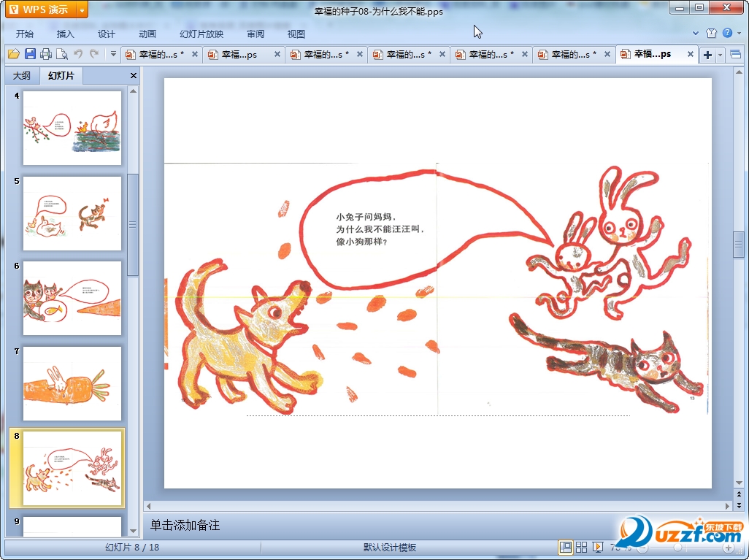This screenshot has height=560, width=749.
Task: Click the thumbnail pane scroll up arrow
Action: point(134,91)
